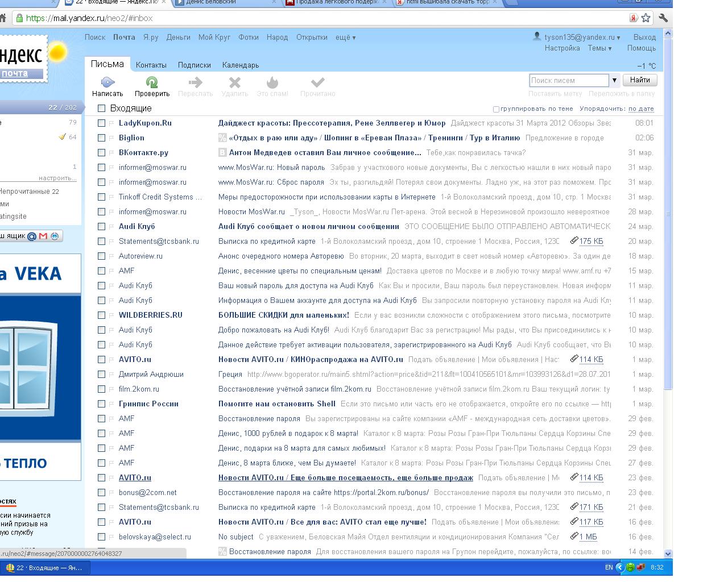The width and height of the screenshot is (728, 582).
Task: Flag the WILDBERRIES.RU message as important
Action: click(x=111, y=315)
